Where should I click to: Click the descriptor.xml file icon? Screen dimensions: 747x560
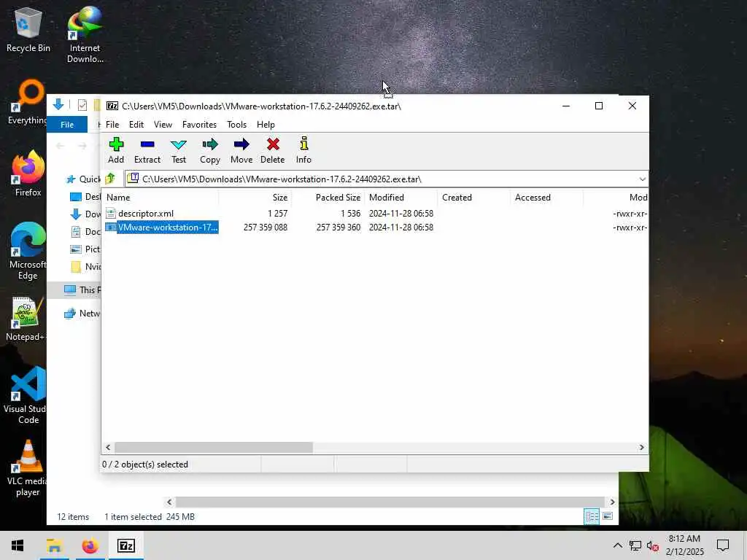point(111,214)
